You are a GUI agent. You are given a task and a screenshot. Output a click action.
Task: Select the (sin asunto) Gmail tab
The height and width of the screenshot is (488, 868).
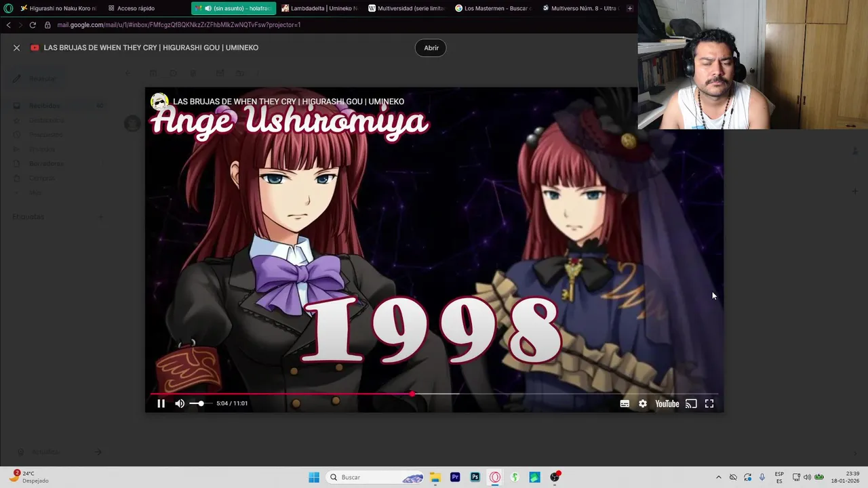point(234,8)
